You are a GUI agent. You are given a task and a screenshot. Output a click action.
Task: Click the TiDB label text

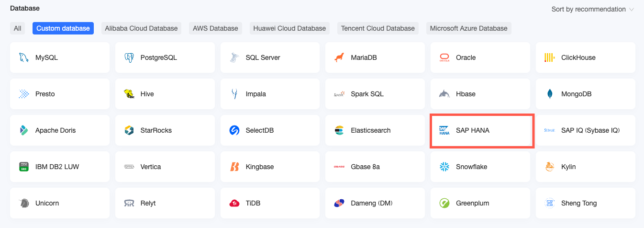pos(254,203)
